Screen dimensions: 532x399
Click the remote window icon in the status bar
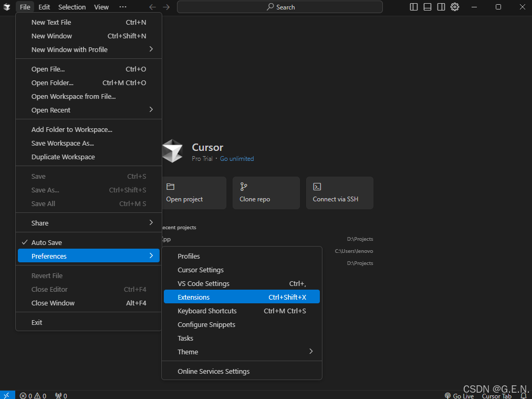pyautogui.click(x=7, y=395)
